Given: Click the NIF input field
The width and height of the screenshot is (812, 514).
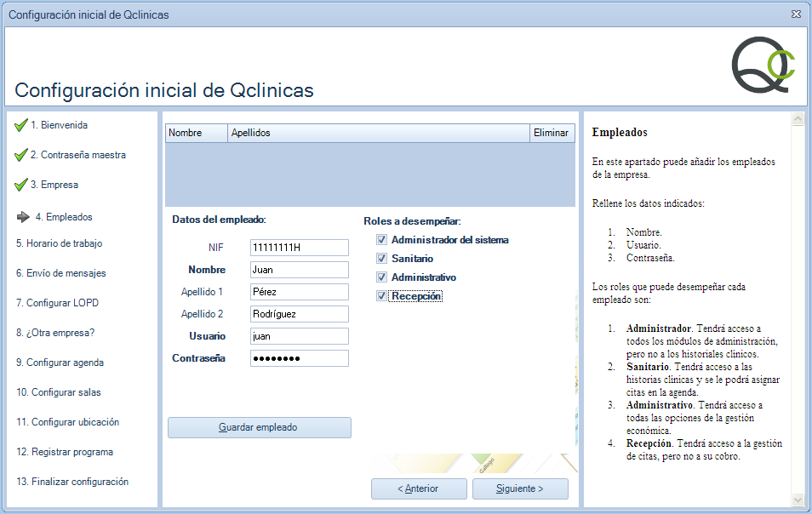Looking at the screenshot, I should click(300, 248).
